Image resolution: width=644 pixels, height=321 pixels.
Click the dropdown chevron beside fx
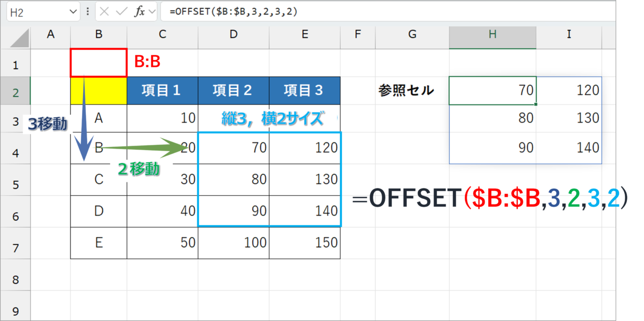[152, 11]
